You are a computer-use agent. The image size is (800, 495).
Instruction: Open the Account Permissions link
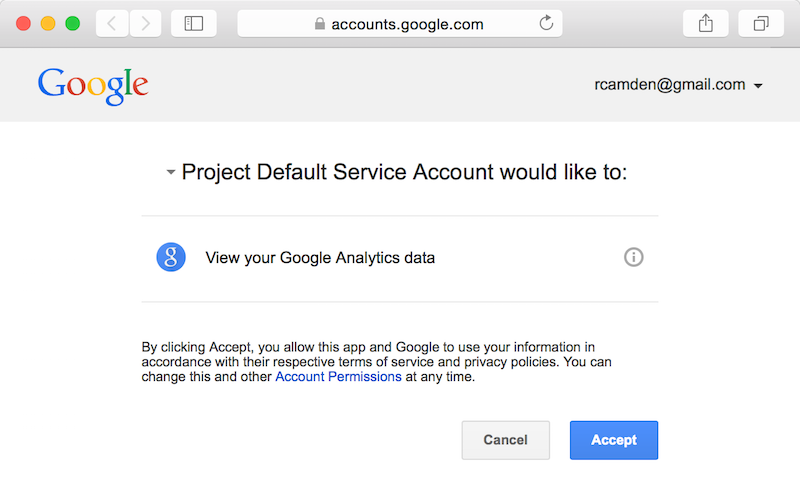point(338,377)
